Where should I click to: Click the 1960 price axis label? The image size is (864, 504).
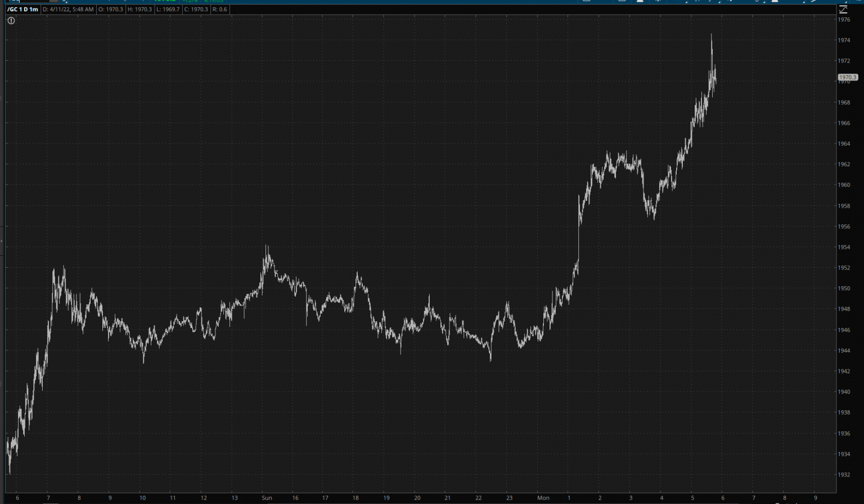[x=844, y=185]
